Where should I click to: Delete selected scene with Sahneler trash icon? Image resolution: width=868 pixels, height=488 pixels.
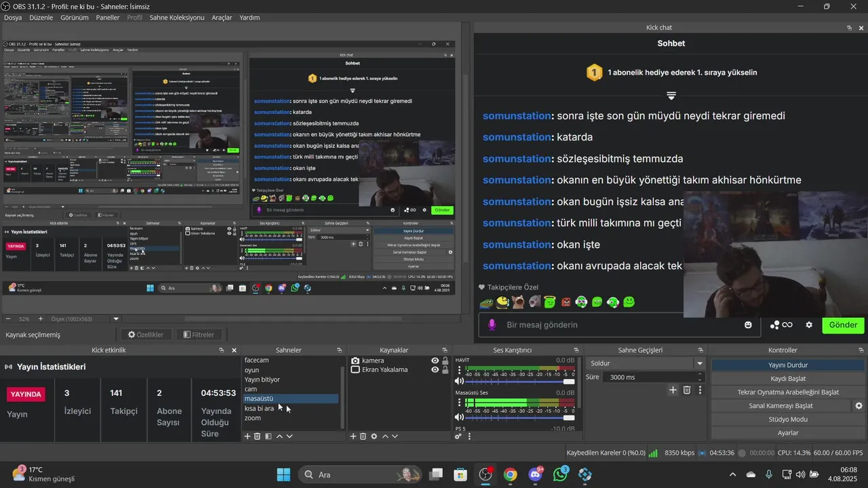coord(257,436)
